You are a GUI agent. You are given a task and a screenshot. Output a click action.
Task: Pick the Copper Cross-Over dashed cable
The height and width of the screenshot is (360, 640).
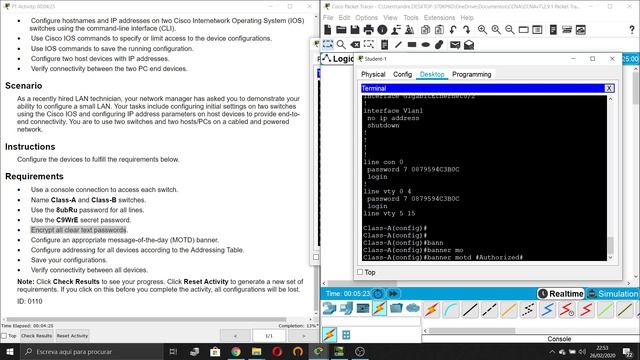pos(489,310)
